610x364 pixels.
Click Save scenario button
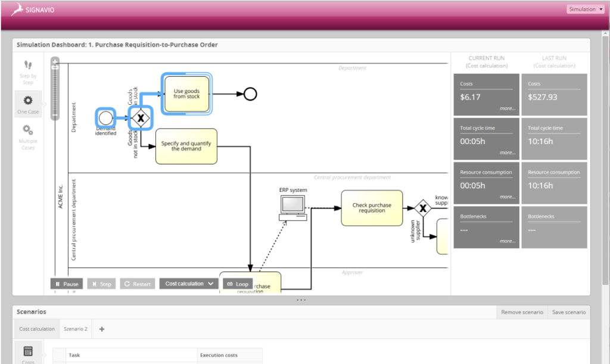(x=569, y=312)
